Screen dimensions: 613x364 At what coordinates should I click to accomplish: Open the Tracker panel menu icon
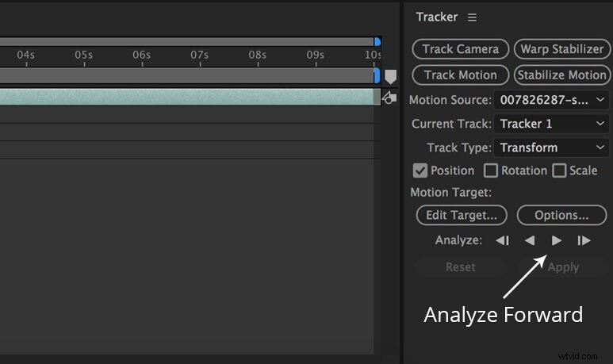[472, 17]
